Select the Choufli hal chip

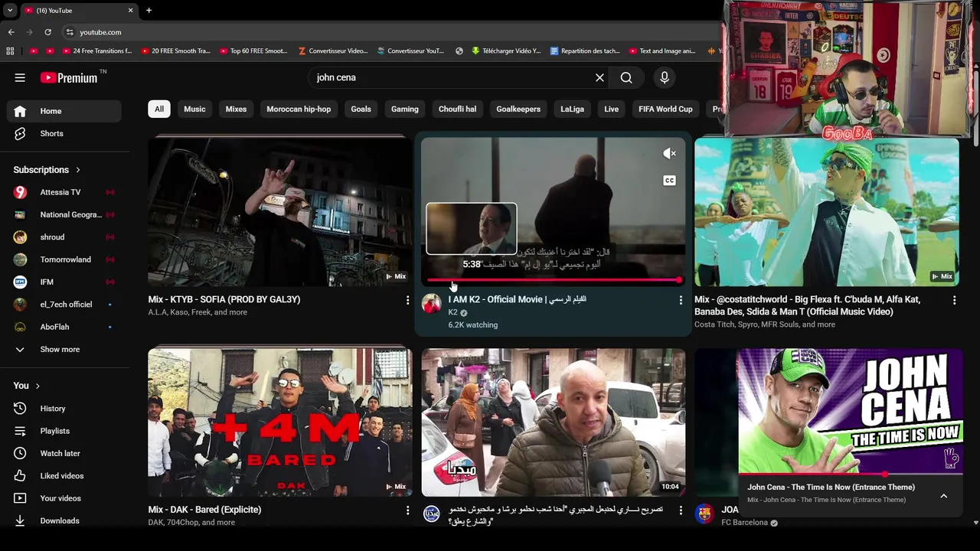coord(457,109)
